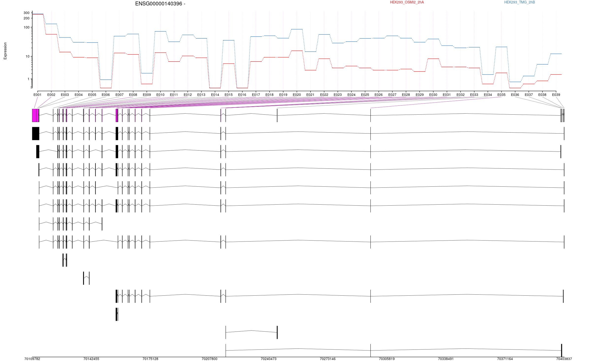Image resolution: width=591 pixels, height=364 pixels.
Task: Click exon label E015
Action: click(x=229, y=95)
